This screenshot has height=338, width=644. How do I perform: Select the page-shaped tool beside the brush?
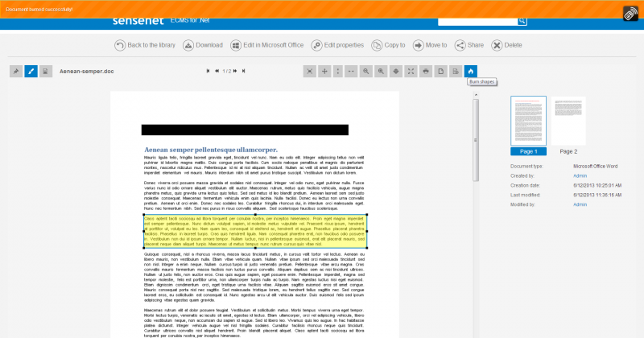[46, 72]
